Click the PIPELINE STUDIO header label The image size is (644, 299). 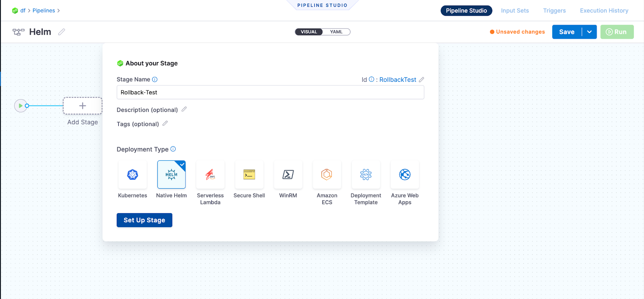click(x=322, y=5)
